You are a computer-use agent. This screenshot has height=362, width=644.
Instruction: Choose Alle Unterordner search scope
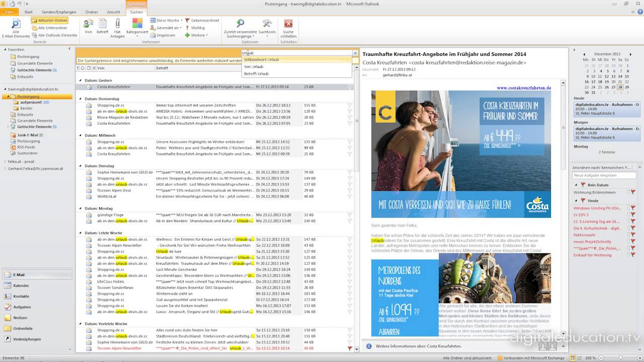click(x=49, y=28)
